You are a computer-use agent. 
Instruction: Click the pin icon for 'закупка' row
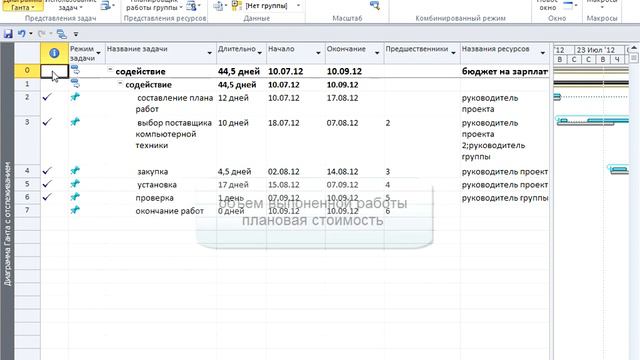pos(75,171)
